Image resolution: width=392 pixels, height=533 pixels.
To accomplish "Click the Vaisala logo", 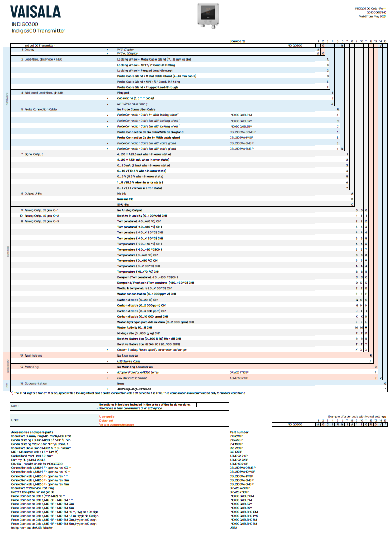I will [35, 12].
